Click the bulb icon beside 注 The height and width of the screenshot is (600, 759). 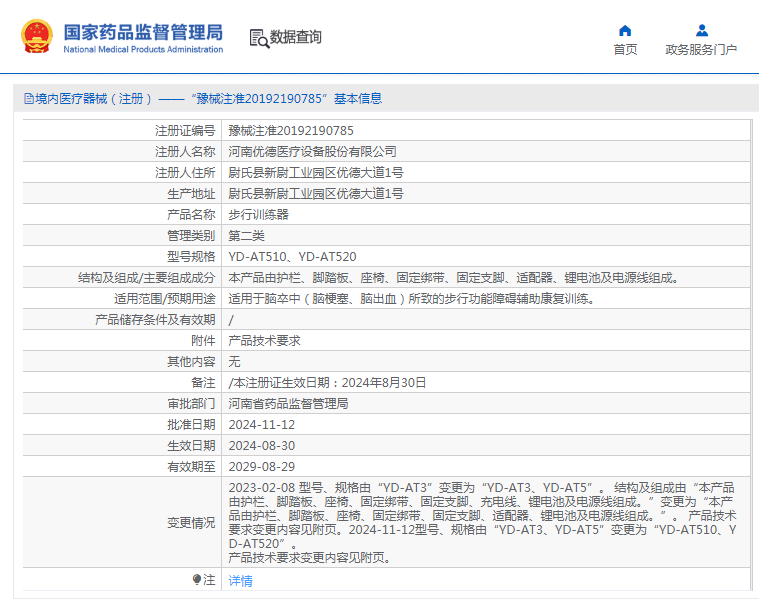(197, 579)
